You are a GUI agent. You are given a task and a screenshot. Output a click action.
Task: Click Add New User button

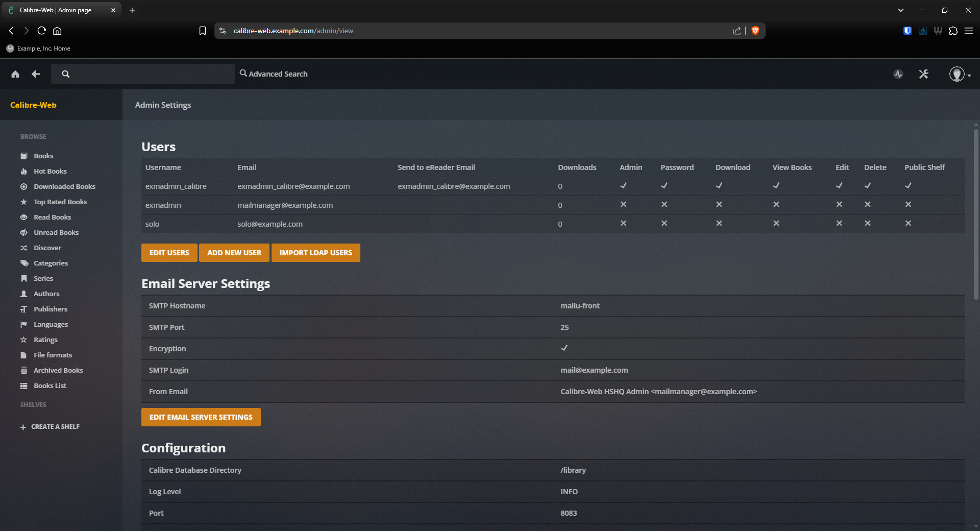[234, 253]
